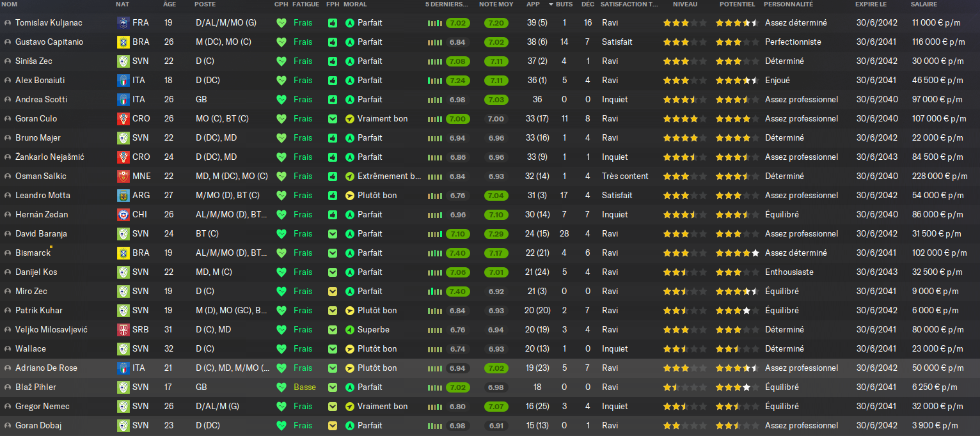Click the form bars icon in David Baranja's row
This screenshot has height=436, width=980.
coord(434,234)
